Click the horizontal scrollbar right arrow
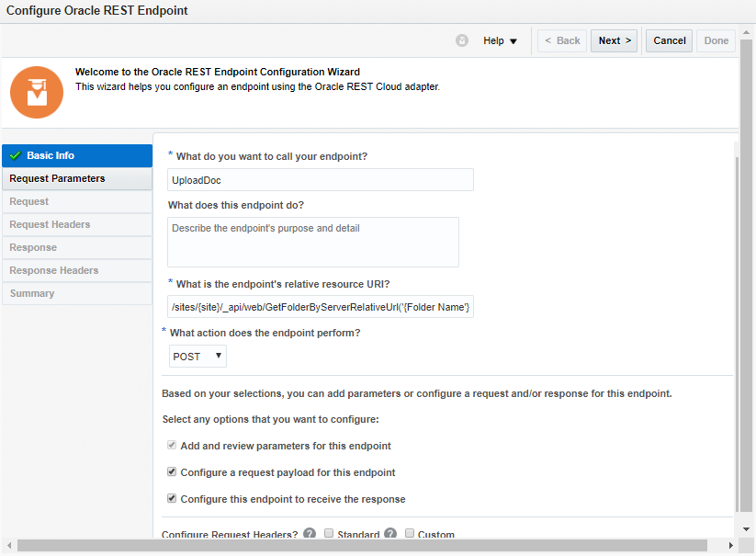 [731, 547]
